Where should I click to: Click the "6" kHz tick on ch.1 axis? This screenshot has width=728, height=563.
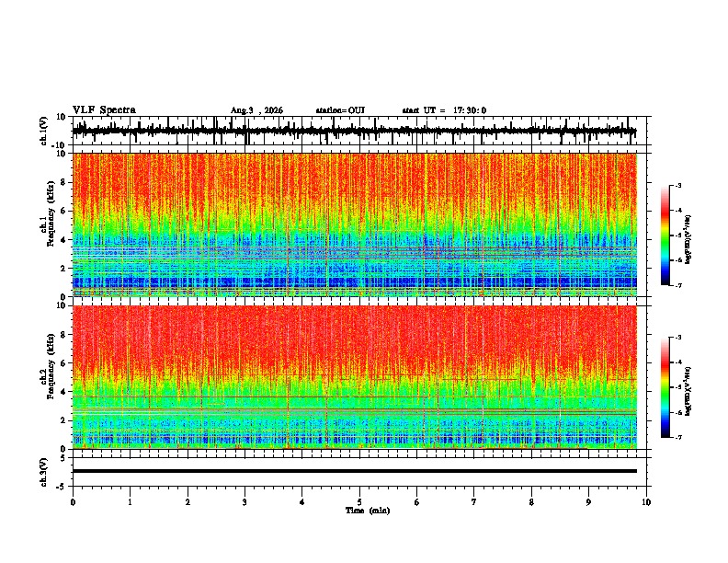coord(63,212)
